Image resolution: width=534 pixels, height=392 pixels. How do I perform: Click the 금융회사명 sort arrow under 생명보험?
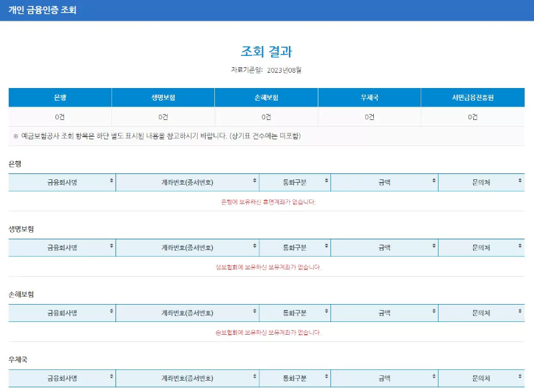pos(113,247)
